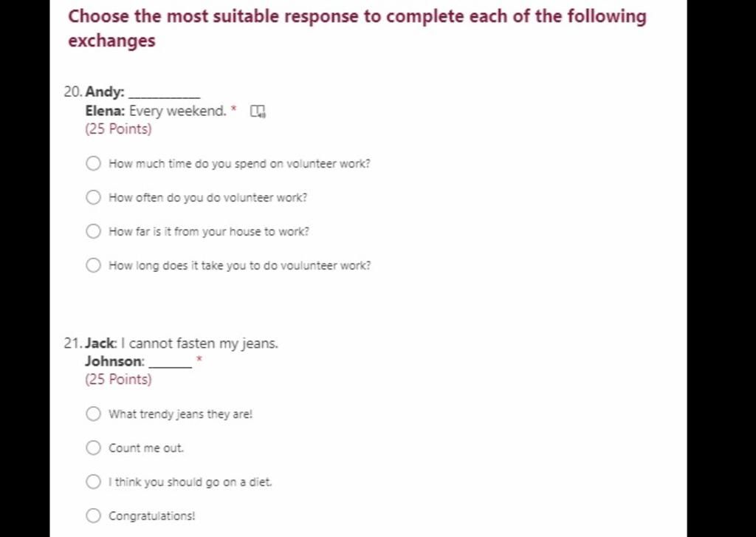Click the 'Andy:' blank line in question 20
Image resolution: width=756 pixels, height=537 pixels.
pos(165,92)
